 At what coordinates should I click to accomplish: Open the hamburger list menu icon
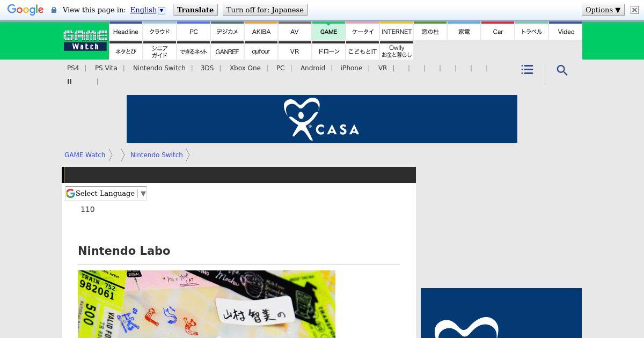[527, 70]
